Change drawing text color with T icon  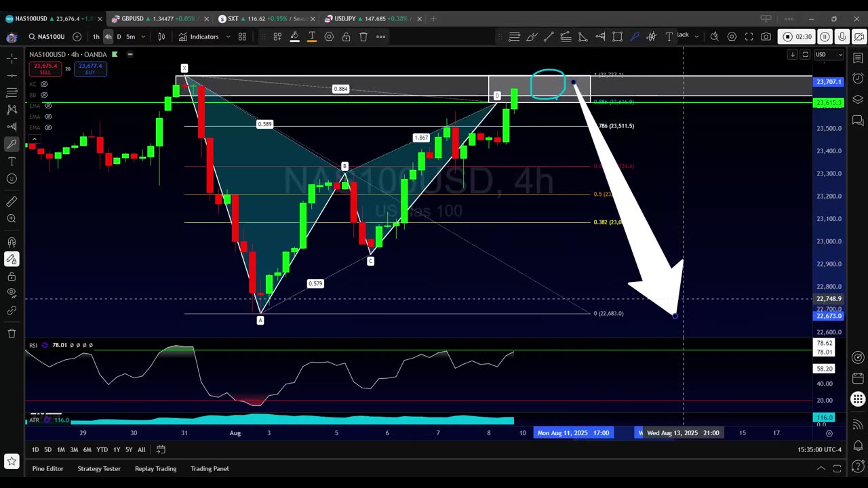coord(312,37)
